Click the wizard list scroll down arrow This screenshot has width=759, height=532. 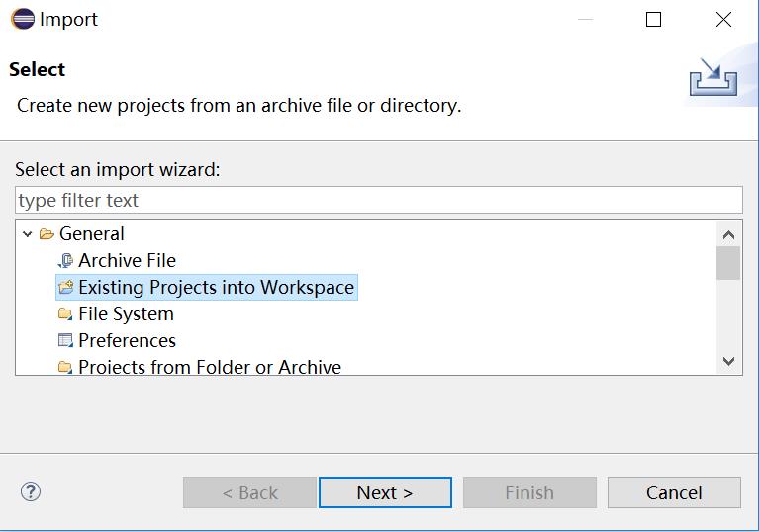[x=728, y=361]
